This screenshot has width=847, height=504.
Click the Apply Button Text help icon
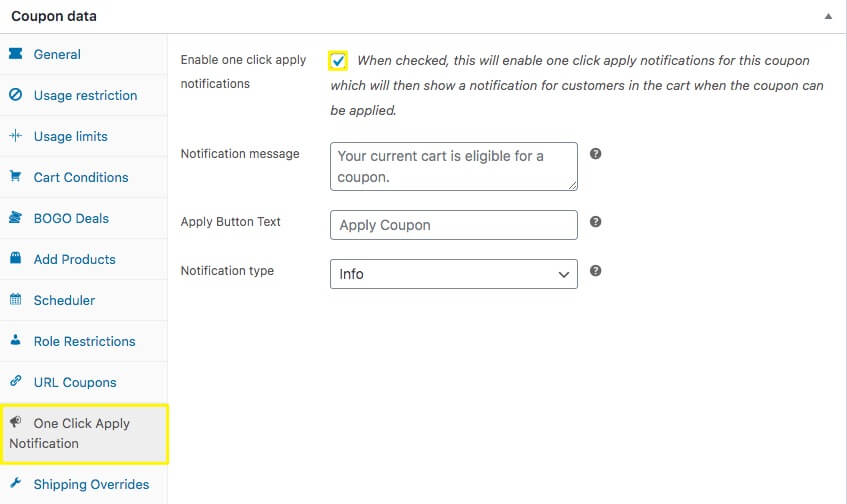click(x=595, y=222)
